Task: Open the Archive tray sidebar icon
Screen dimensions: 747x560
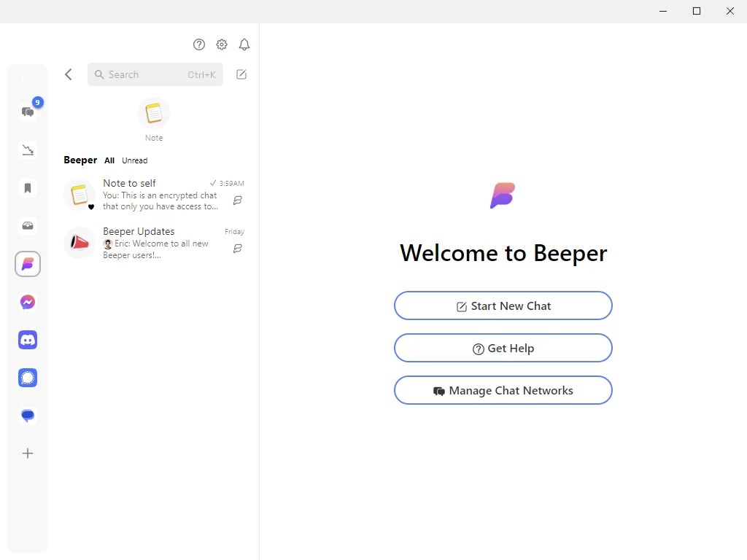Action: coord(28,226)
